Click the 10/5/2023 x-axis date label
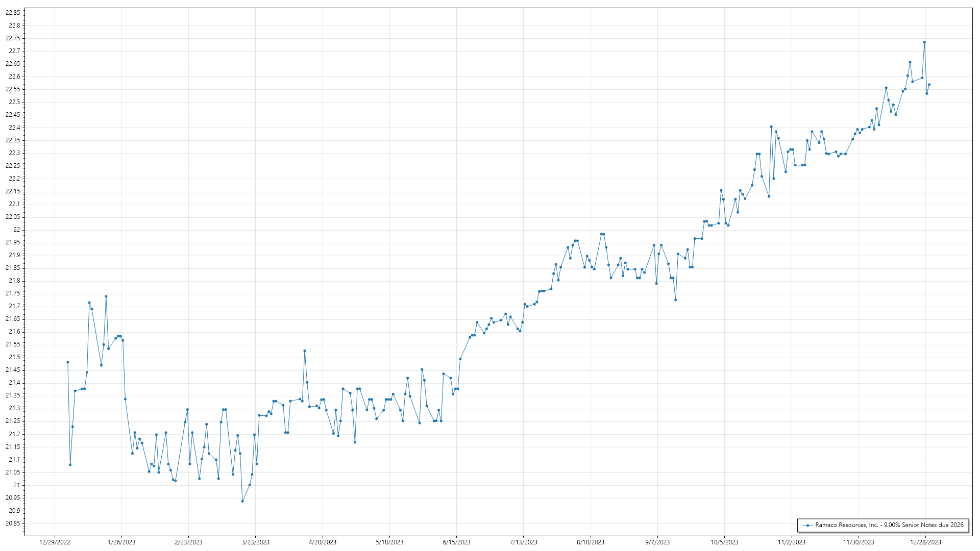 724,542
